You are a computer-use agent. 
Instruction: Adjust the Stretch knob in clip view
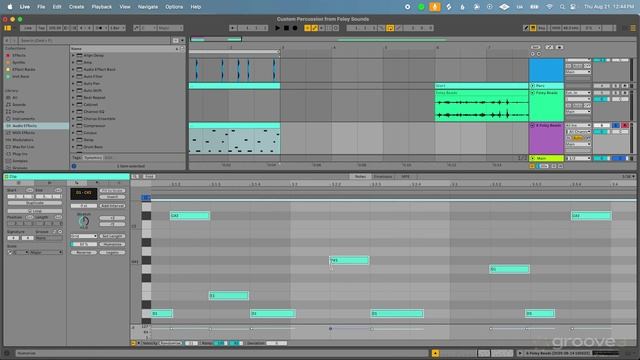click(x=84, y=221)
